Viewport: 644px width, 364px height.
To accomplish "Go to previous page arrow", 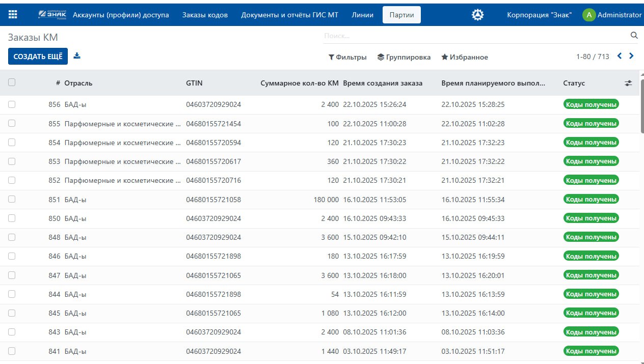I will [x=620, y=57].
